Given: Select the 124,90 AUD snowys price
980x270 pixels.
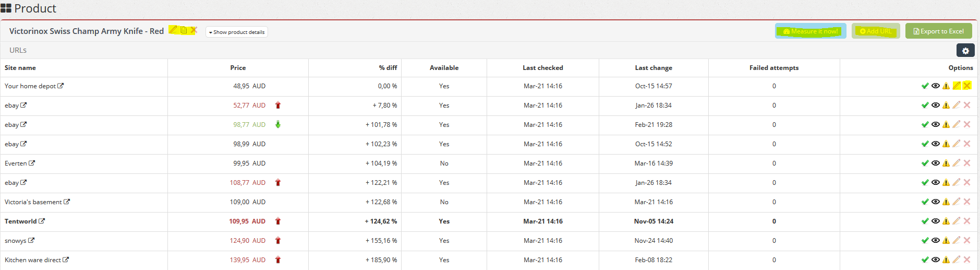Looking at the screenshot, I should tap(248, 241).
